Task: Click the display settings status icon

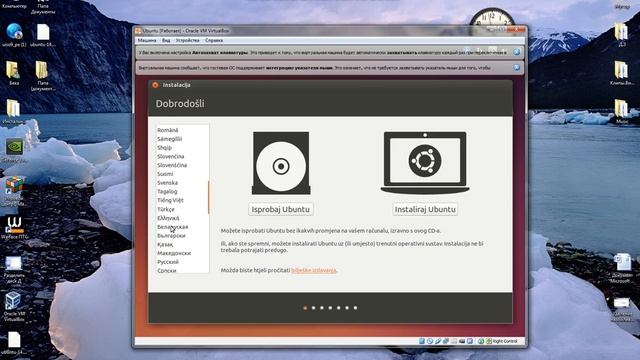Action: pos(470,341)
